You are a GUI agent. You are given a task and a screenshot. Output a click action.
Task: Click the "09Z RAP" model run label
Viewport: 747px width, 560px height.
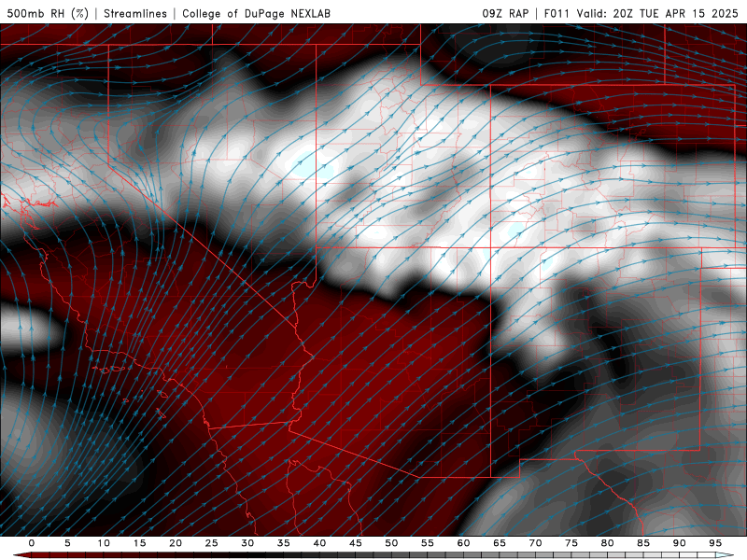click(x=505, y=13)
